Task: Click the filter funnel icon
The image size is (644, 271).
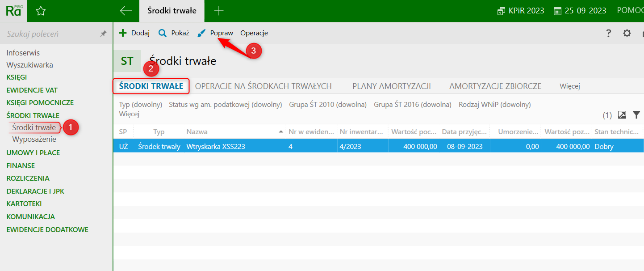Action: click(636, 115)
